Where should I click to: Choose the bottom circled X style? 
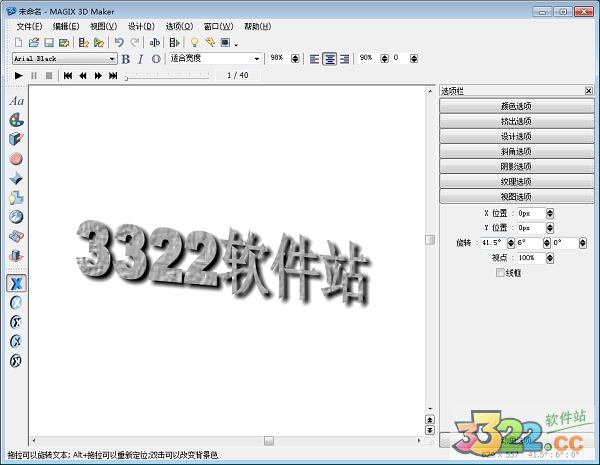pos(16,361)
